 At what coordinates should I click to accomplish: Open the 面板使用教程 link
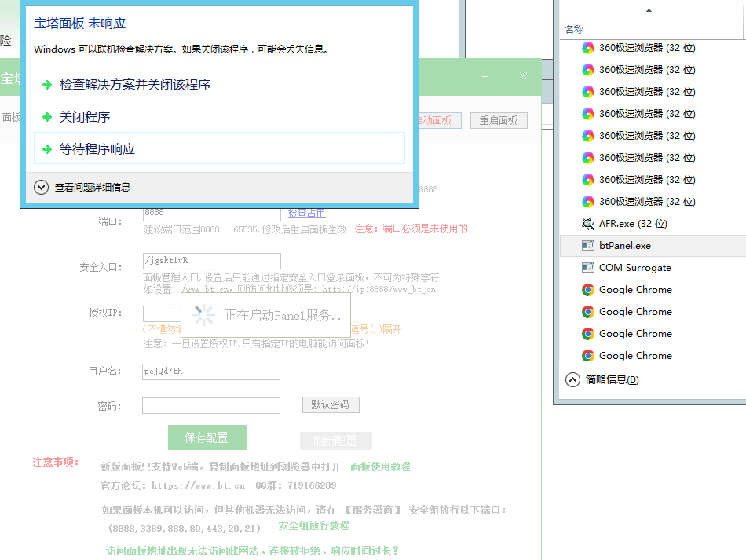380,467
